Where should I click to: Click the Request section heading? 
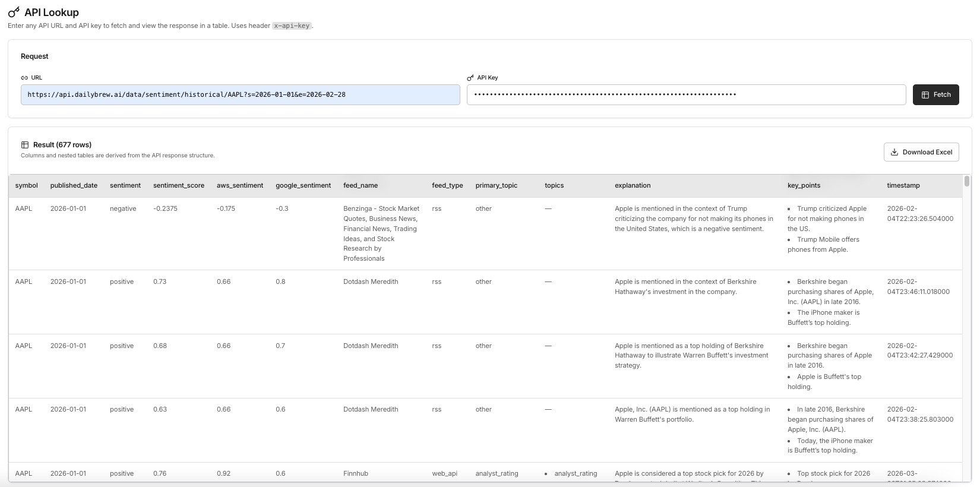click(x=34, y=56)
